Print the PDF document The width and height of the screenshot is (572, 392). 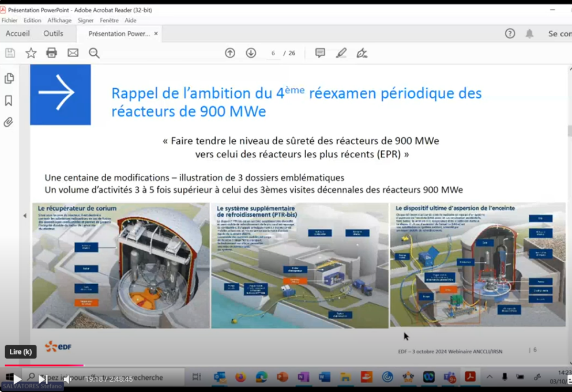pos(51,52)
